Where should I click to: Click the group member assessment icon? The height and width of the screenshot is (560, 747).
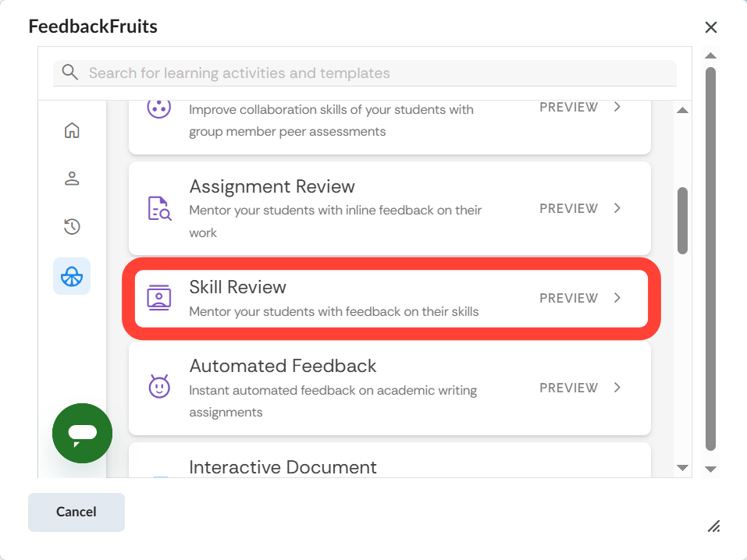click(159, 108)
